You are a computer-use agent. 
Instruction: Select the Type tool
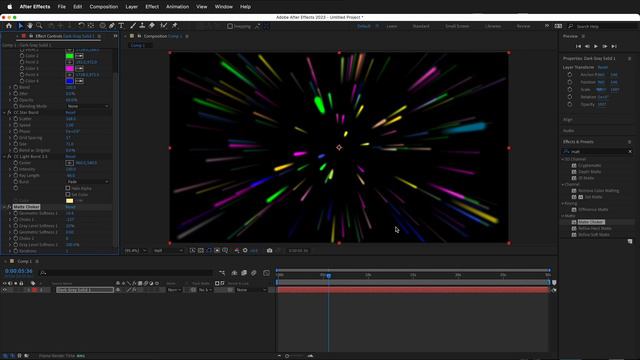(x=121, y=26)
